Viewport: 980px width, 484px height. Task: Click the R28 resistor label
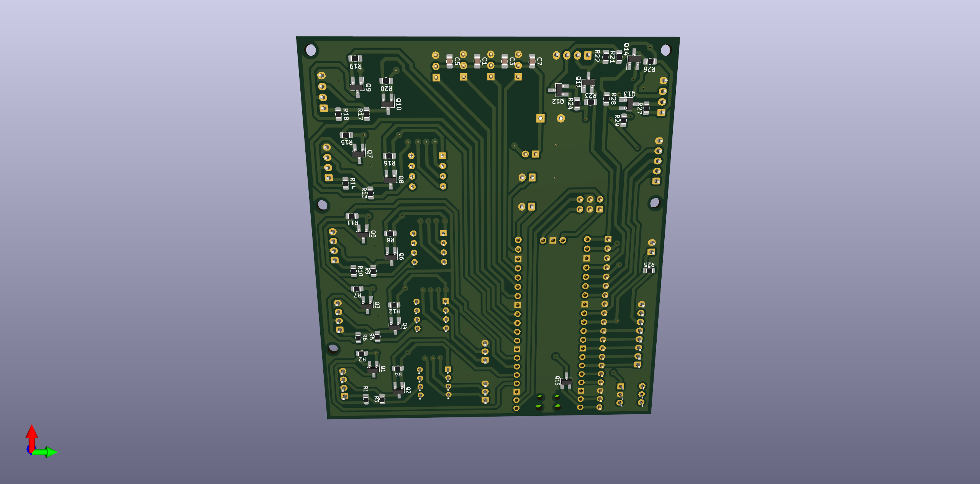click(x=613, y=99)
